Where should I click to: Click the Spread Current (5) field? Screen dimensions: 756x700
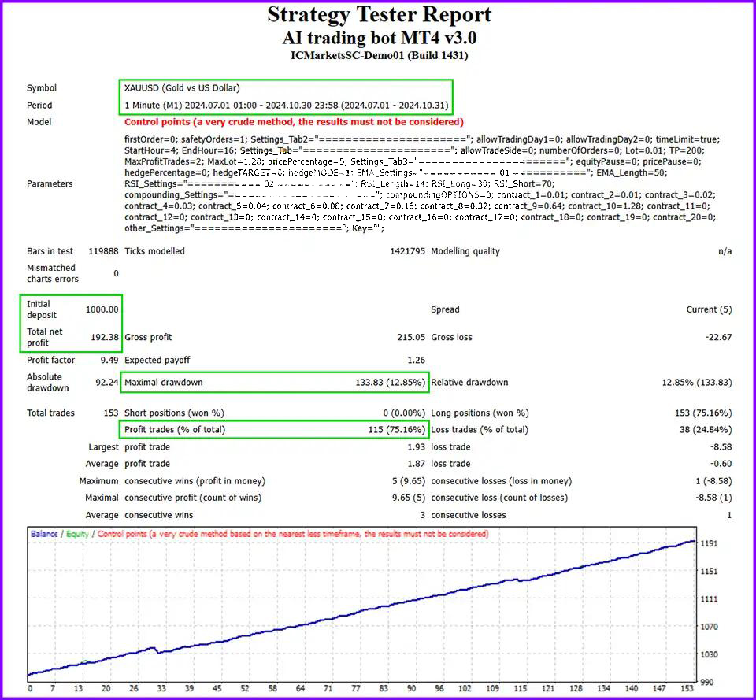[707, 309]
